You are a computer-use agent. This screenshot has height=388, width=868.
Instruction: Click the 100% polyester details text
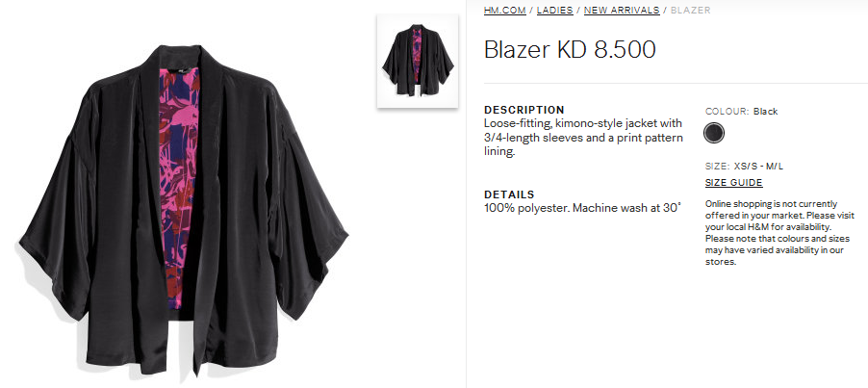[x=582, y=208]
